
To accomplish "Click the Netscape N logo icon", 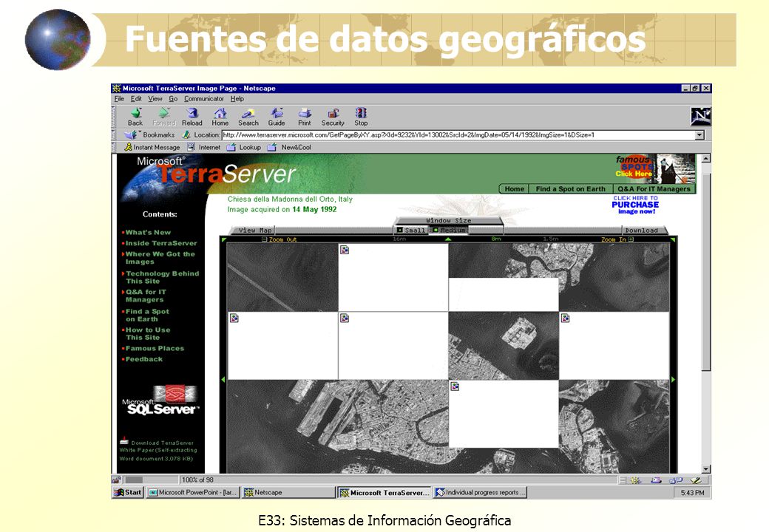I will point(701,117).
